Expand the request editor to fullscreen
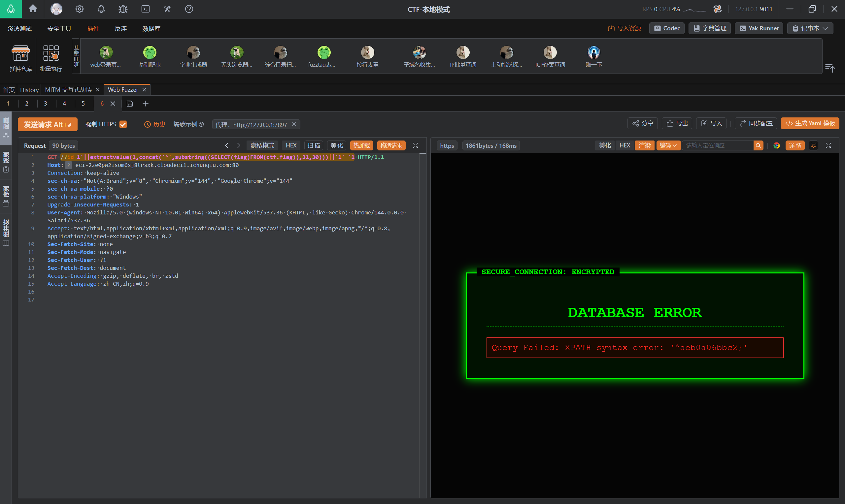The width and height of the screenshot is (845, 504). (x=415, y=145)
